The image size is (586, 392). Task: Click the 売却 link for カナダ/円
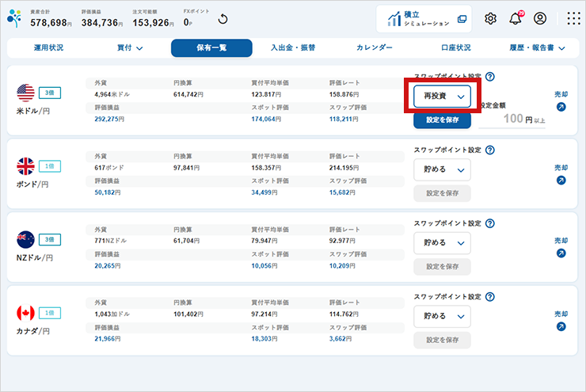(x=561, y=314)
